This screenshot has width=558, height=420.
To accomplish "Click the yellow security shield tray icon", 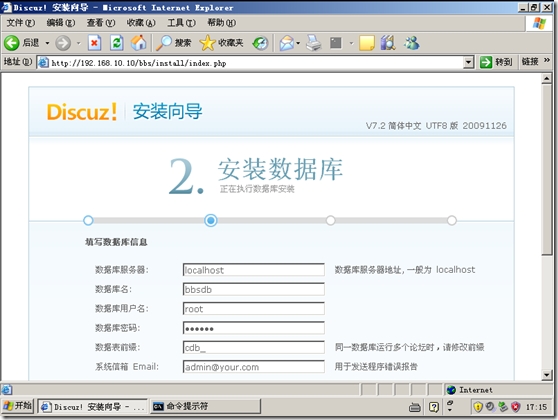I will (478, 406).
